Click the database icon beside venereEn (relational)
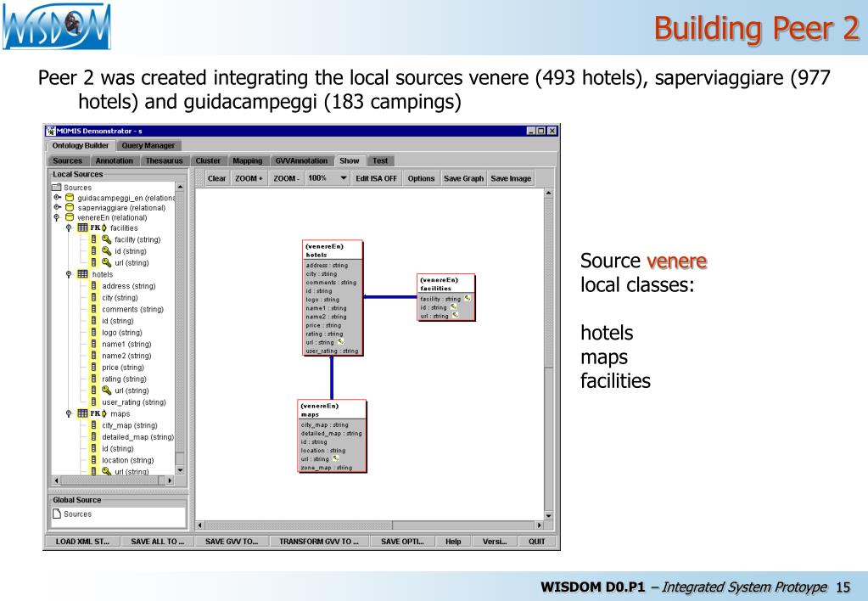Viewport: 868px width, 601px height. (x=70, y=217)
